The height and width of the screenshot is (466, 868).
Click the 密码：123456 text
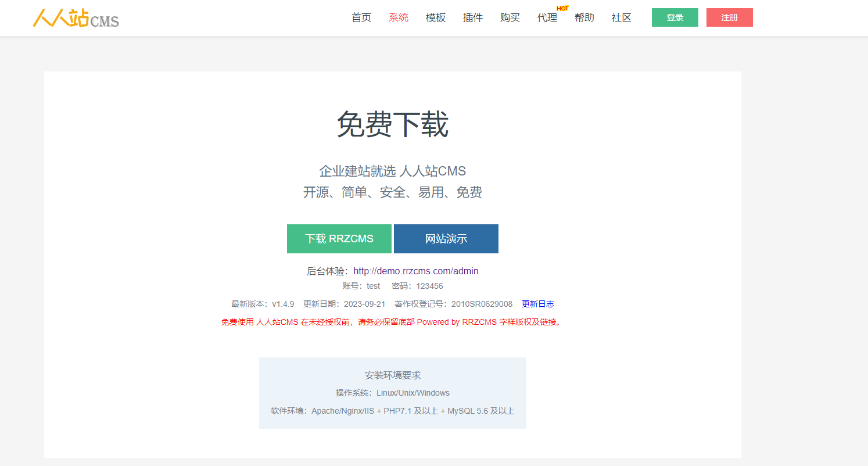417,286
